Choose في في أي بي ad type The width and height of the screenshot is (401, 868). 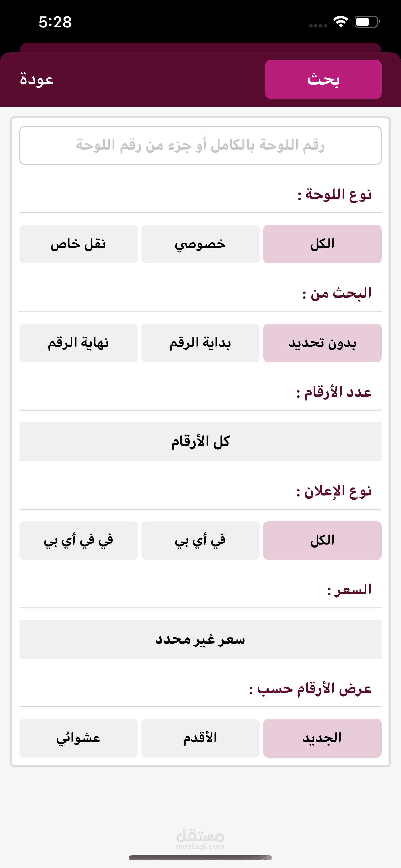(78, 541)
